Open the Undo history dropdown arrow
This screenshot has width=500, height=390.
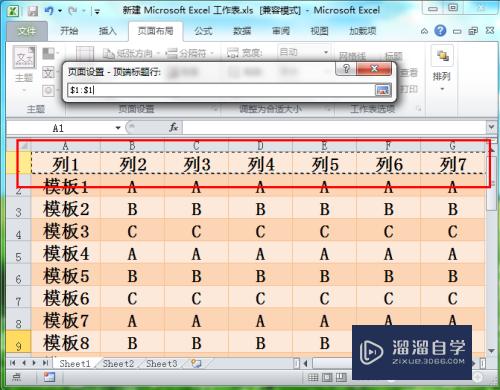(x=60, y=11)
